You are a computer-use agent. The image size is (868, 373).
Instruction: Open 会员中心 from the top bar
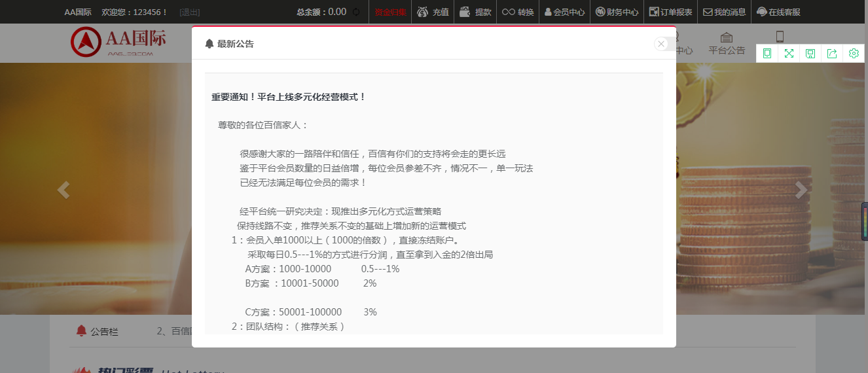pos(564,12)
